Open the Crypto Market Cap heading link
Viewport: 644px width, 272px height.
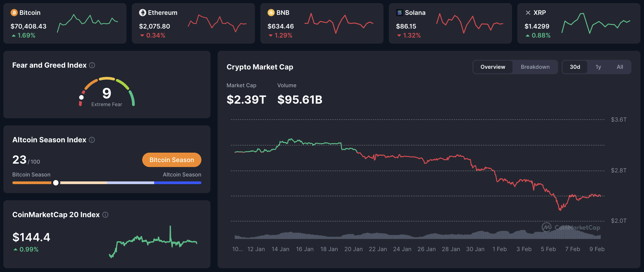click(x=260, y=67)
